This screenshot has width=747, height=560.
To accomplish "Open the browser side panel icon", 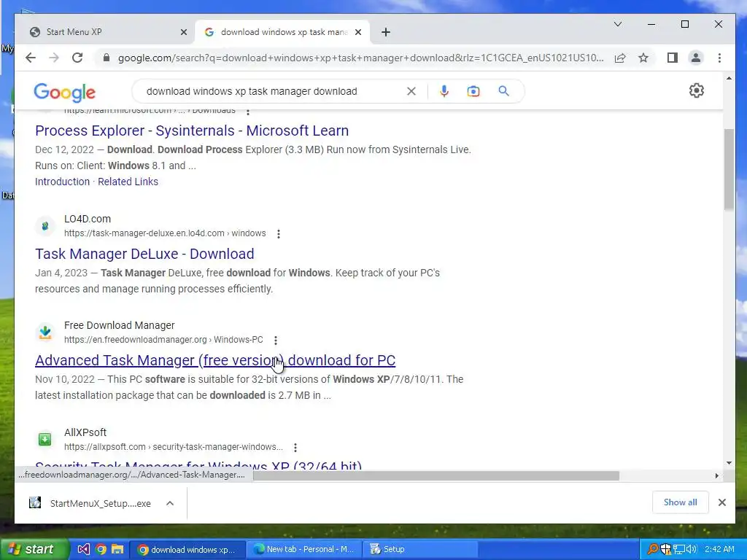I will tap(672, 58).
